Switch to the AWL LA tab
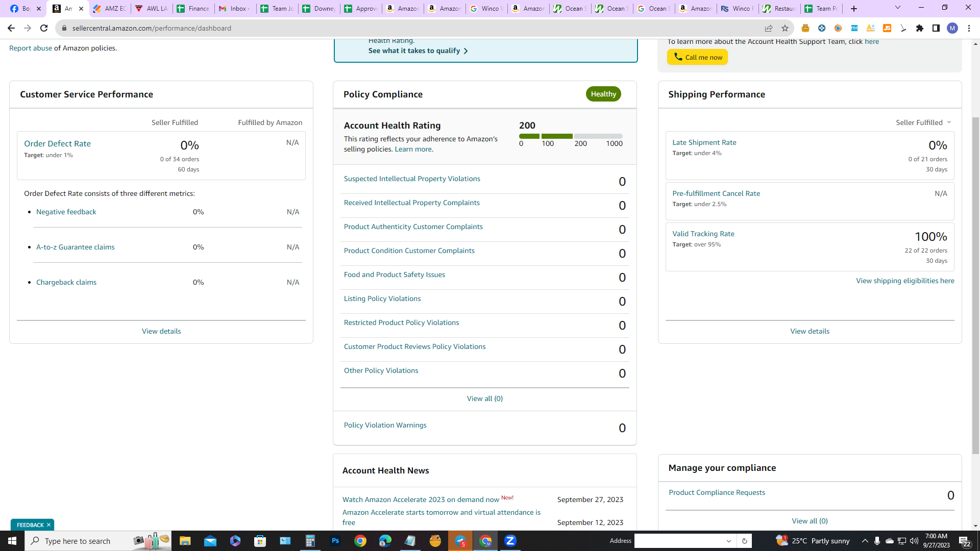This screenshot has height=551, width=980. (152, 9)
